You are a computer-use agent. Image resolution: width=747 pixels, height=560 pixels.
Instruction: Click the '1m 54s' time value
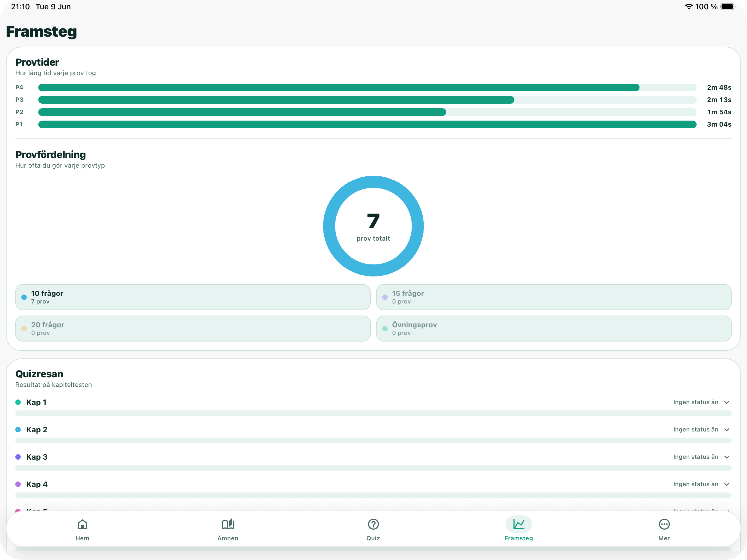click(719, 112)
